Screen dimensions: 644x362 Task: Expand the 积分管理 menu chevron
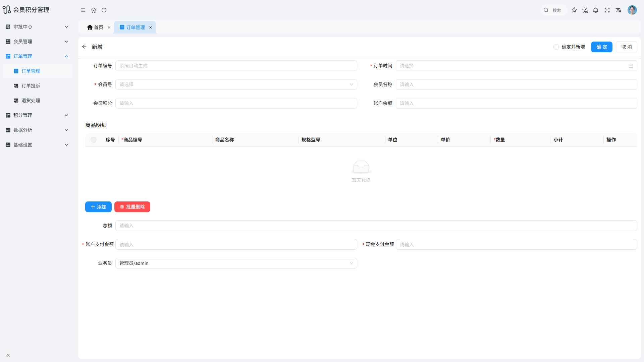point(66,115)
